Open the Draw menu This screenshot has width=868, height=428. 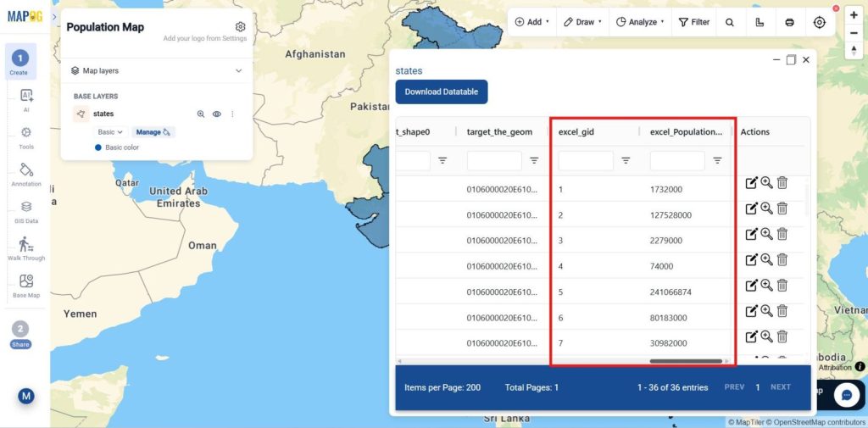pos(582,22)
